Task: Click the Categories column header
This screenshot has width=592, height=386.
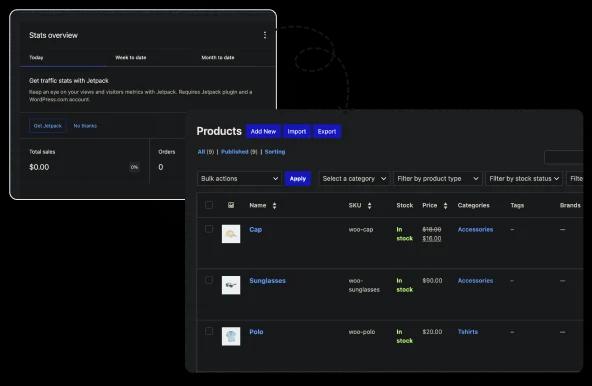Action: click(473, 205)
